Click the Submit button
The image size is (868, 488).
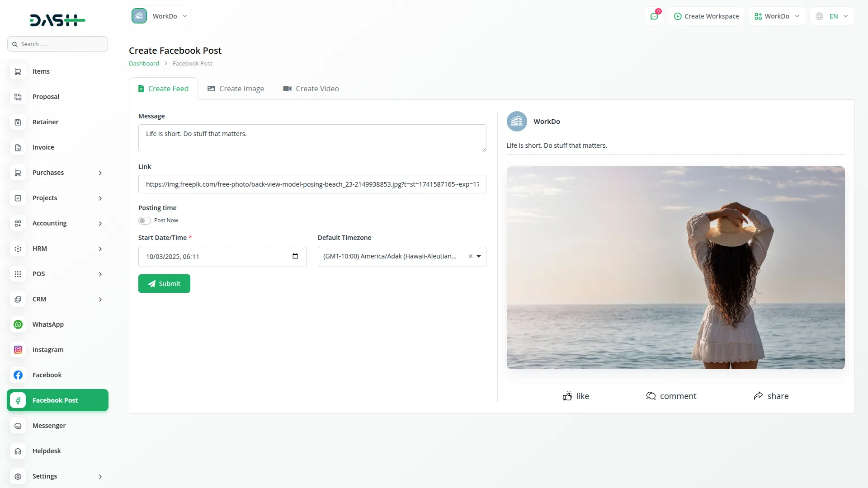coord(164,283)
